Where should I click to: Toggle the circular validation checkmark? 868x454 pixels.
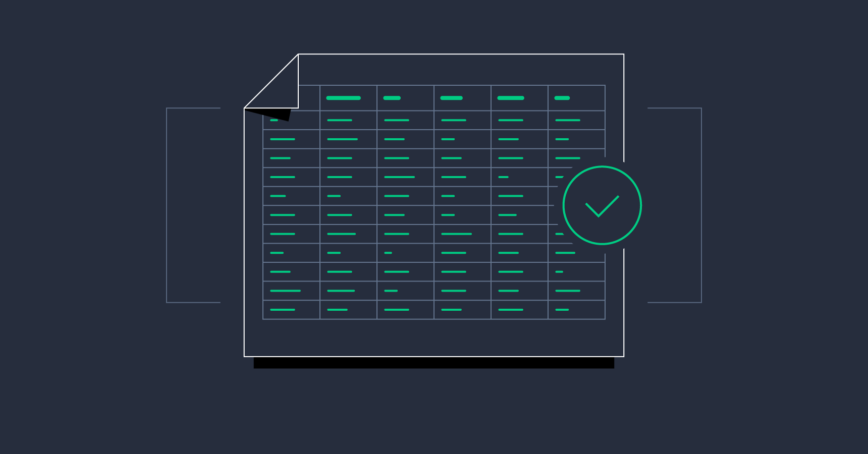click(602, 205)
